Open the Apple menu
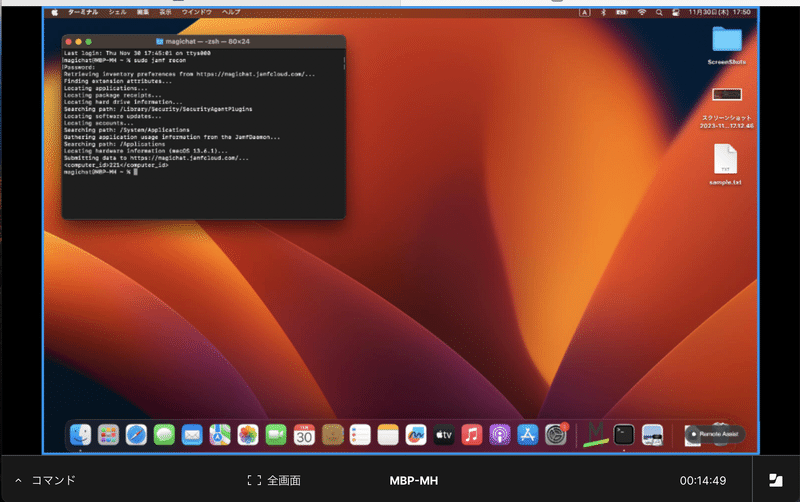This screenshot has width=800, height=502. [55, 12]
